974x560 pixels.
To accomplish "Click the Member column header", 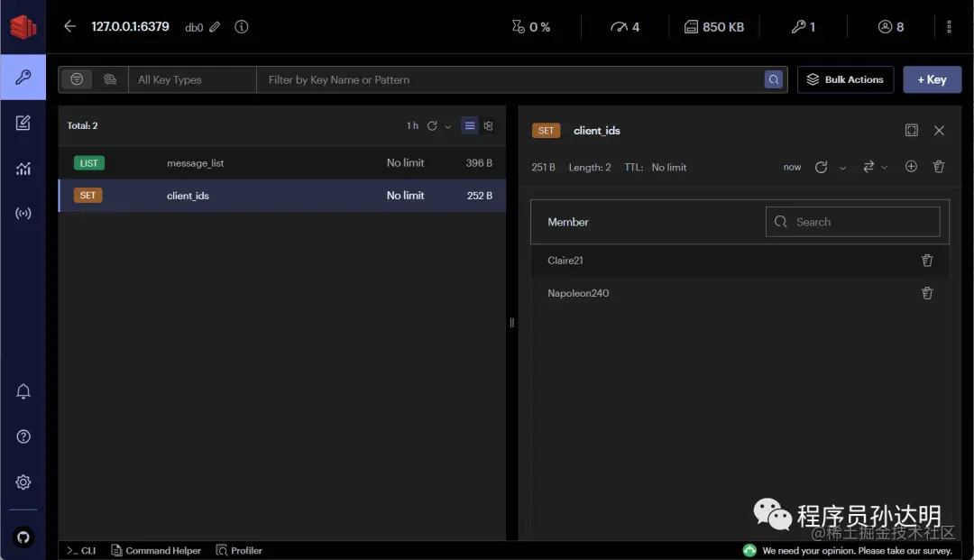I will pos(568,222).
